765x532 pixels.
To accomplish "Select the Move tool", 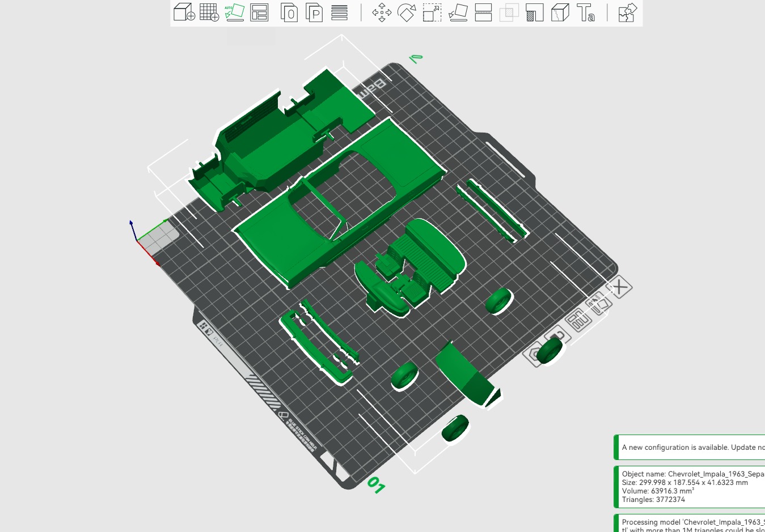I will click(382, 12).
